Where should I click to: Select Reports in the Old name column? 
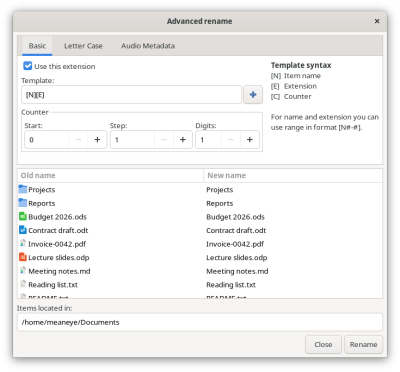click(x=42, y=203)
